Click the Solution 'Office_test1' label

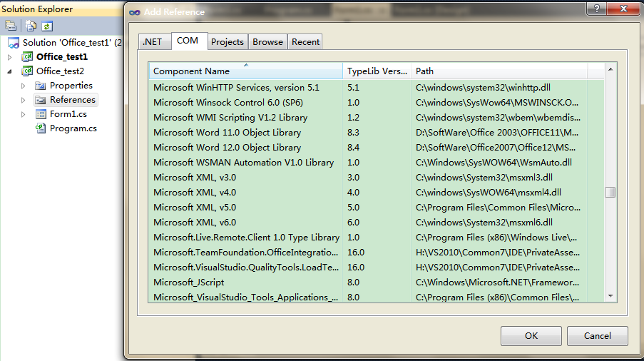click(72, 43)
